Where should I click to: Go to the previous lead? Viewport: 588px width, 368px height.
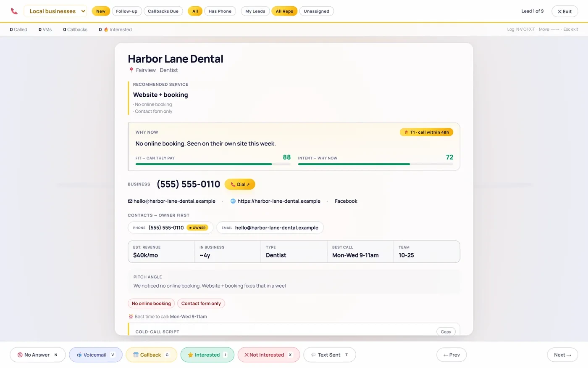(x=451, y=355)
